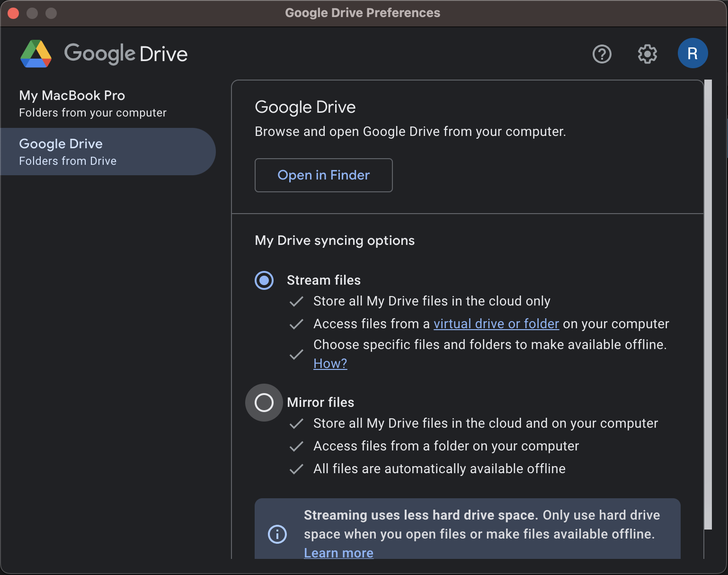This screenshot has height=575, width=728.
Task: Click the Google Drive triangle logo
Action: click(x=36, y=54)
